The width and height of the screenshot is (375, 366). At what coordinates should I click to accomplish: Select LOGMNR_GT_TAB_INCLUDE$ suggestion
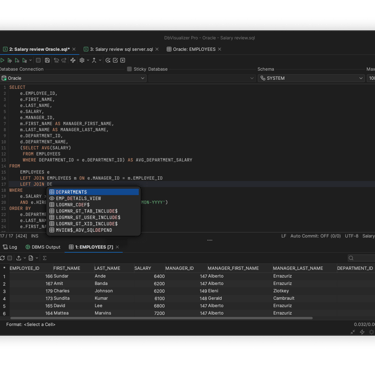(x=94, y=211)
